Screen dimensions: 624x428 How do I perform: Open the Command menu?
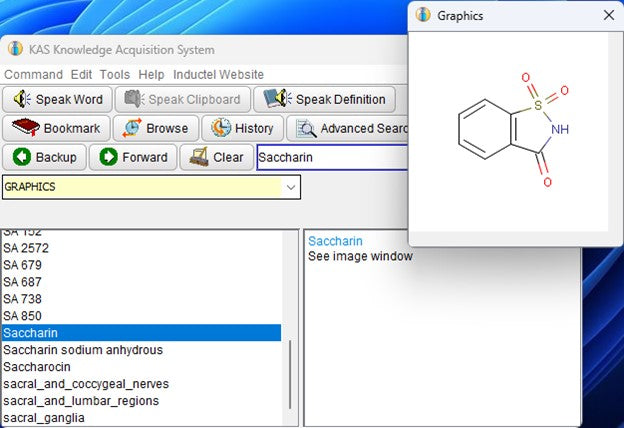click(x=33, y=74)
